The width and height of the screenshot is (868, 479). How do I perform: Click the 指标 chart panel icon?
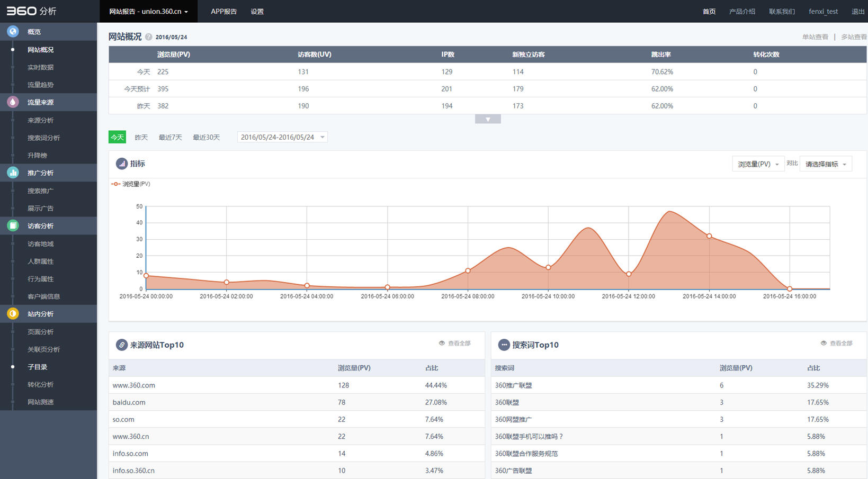(122, 164)
